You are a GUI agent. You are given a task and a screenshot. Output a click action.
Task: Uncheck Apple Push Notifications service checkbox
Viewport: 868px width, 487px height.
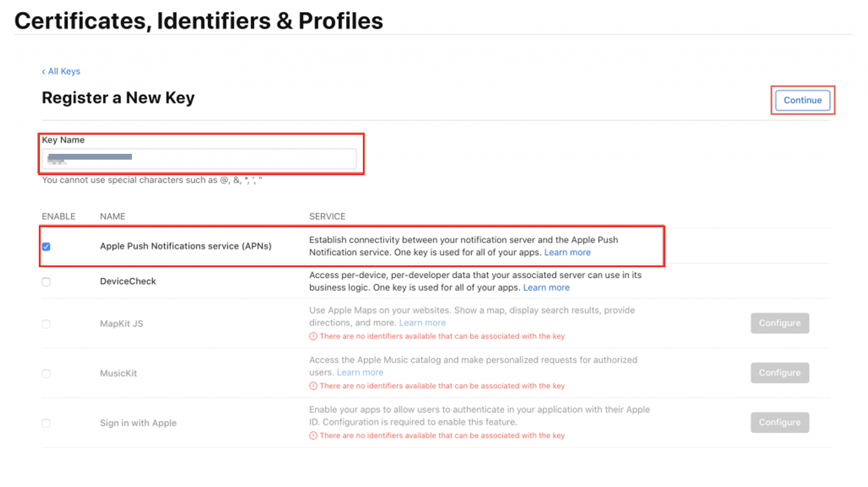[x=46, y=246]
